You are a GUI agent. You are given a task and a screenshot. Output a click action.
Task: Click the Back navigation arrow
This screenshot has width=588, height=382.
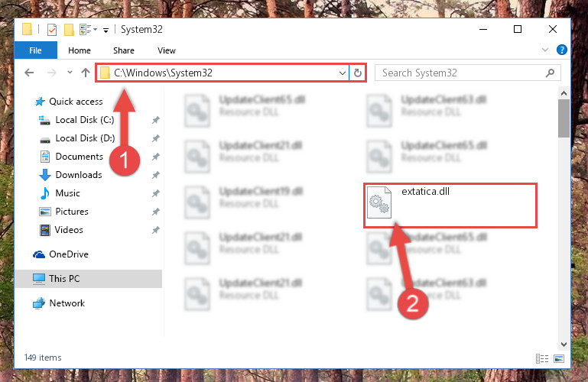29,73
